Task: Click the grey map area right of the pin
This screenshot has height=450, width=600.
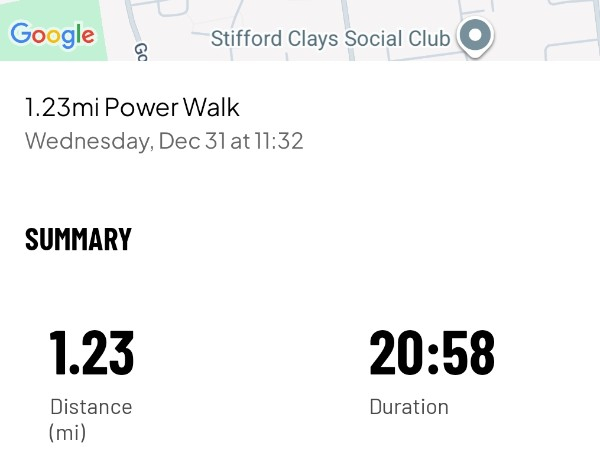Action: point(550,30)
